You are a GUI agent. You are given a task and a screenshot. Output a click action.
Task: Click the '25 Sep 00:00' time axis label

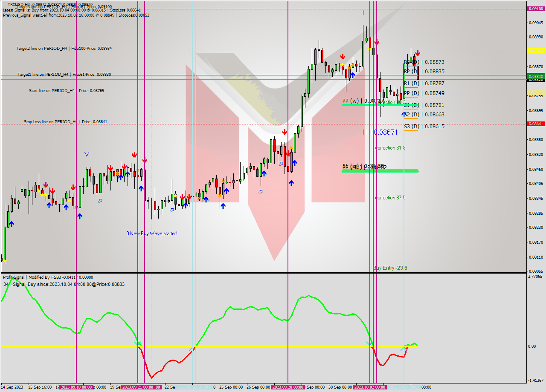(231, 387)
